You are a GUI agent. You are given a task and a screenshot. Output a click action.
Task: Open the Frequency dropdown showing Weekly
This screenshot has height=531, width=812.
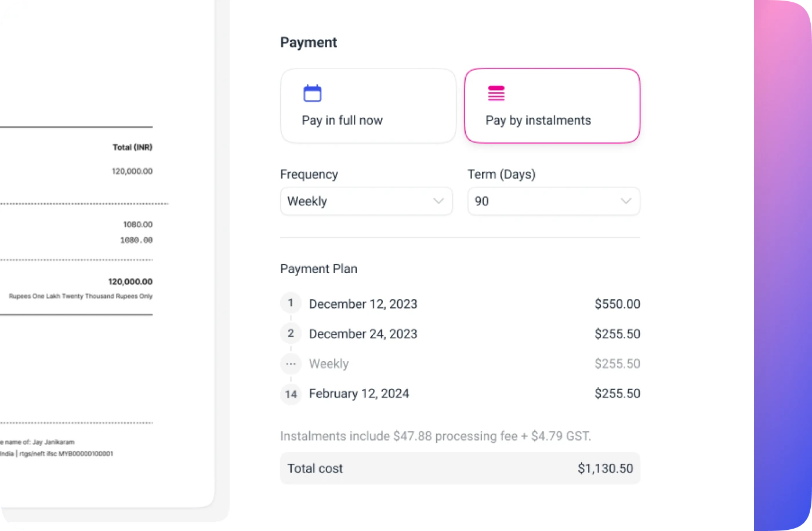point(367,201)
